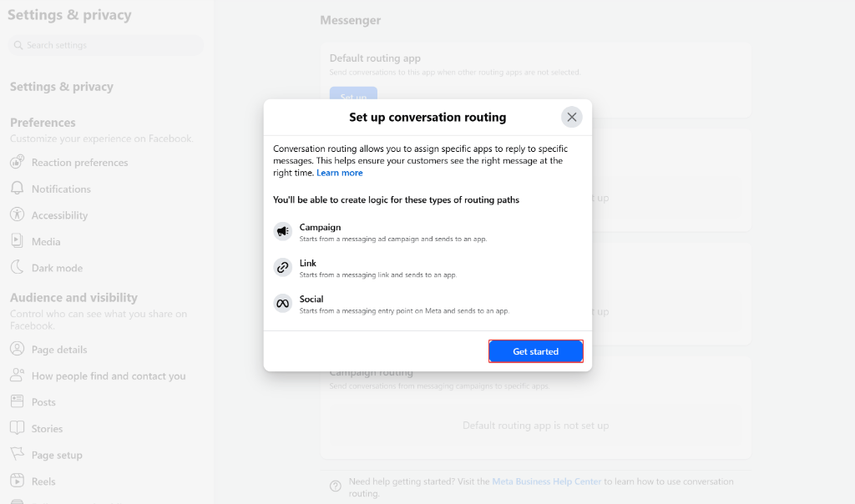Open Posts settings
The width and height of the screenshot is (855, 504).
[x=43, y=402]
